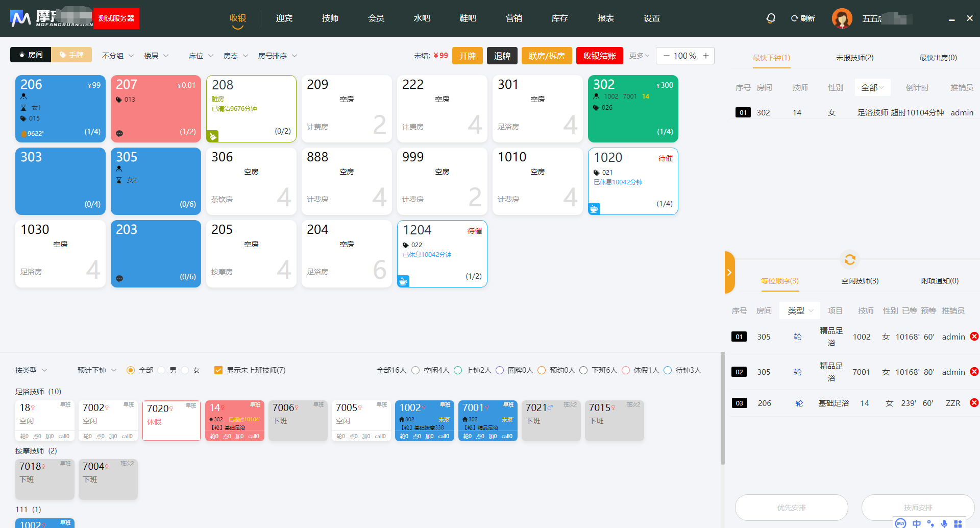Click the 开牌 button

pyautogui.click(x=468, y=56)
